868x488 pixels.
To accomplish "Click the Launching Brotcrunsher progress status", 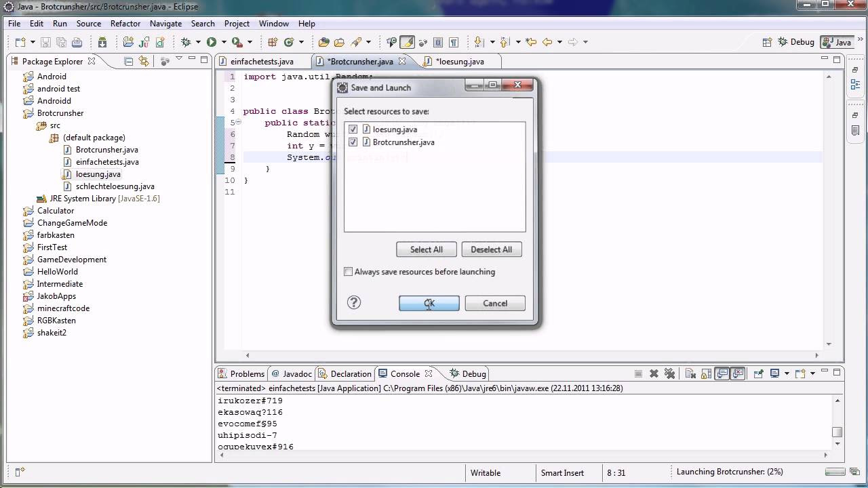I will click(x=730, y=472).
